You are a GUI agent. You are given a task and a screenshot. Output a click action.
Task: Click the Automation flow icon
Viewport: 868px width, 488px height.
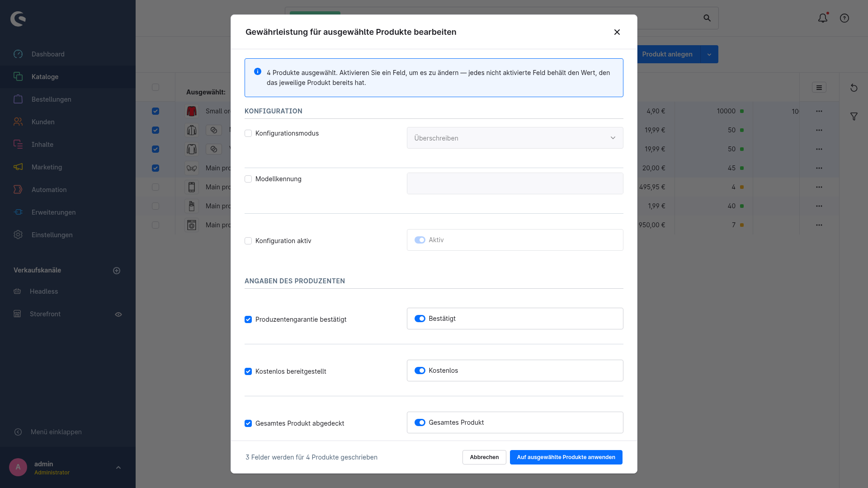[x=18, y=190]
